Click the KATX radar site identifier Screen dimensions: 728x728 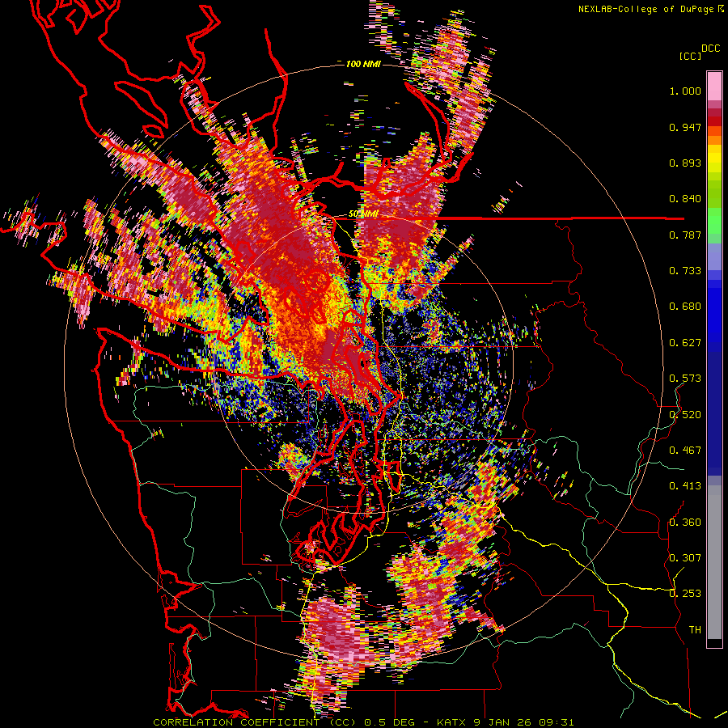(451, 722)
